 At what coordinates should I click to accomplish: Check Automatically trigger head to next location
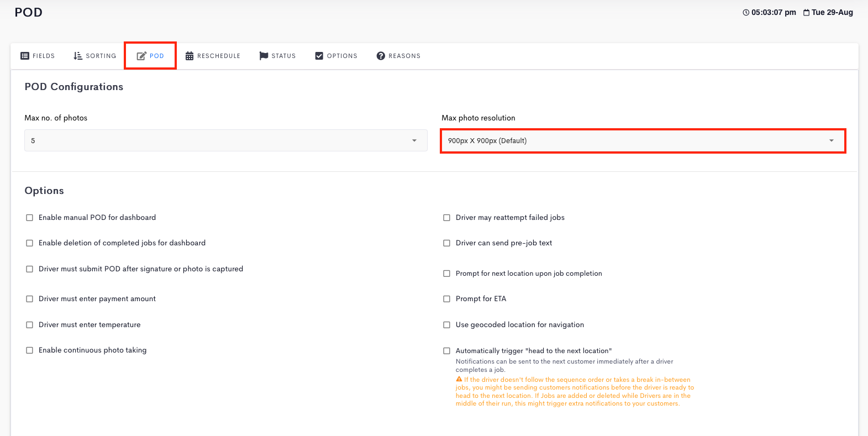tap(447, 351)
